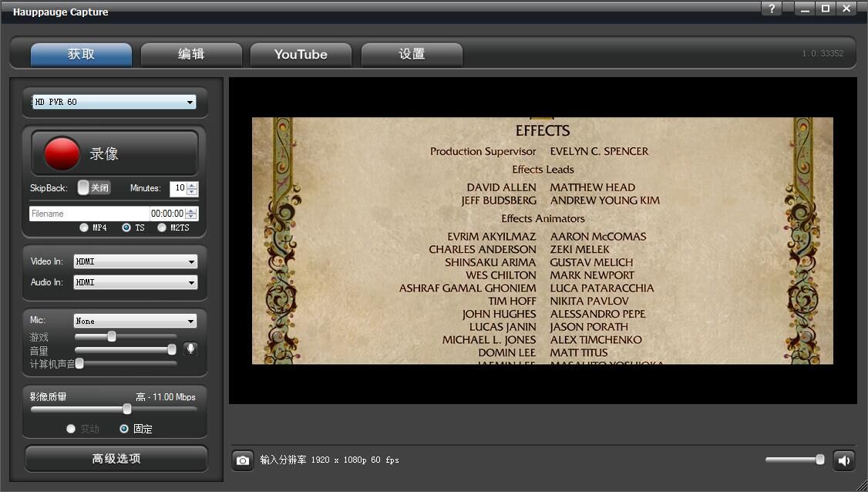Screen dimensions: 868x492
Task: Click the 输入分辨率 1920 x 1080p status text
Action: pos(329,460)
